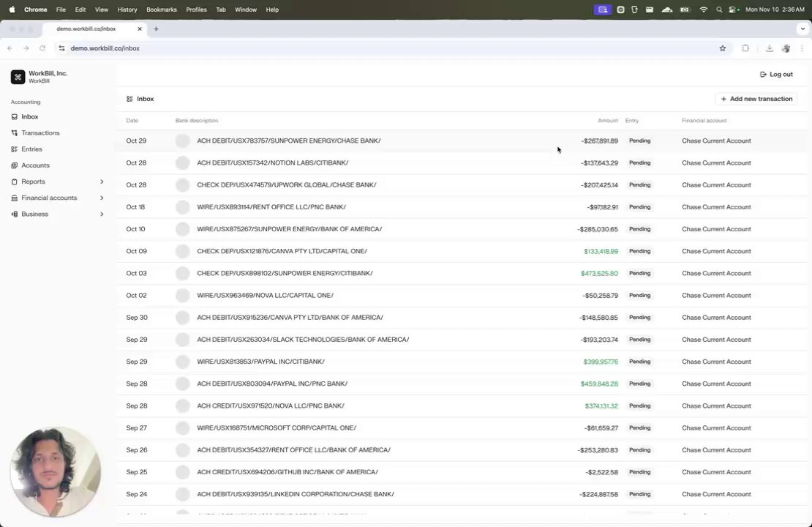Click the webcam video bubble

click(56, 471)
